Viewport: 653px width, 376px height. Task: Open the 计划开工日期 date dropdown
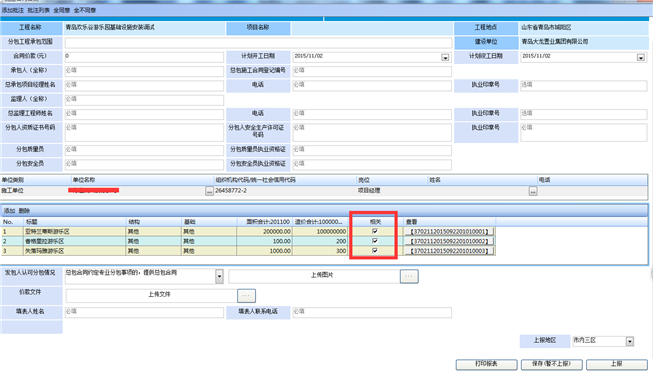445,57
